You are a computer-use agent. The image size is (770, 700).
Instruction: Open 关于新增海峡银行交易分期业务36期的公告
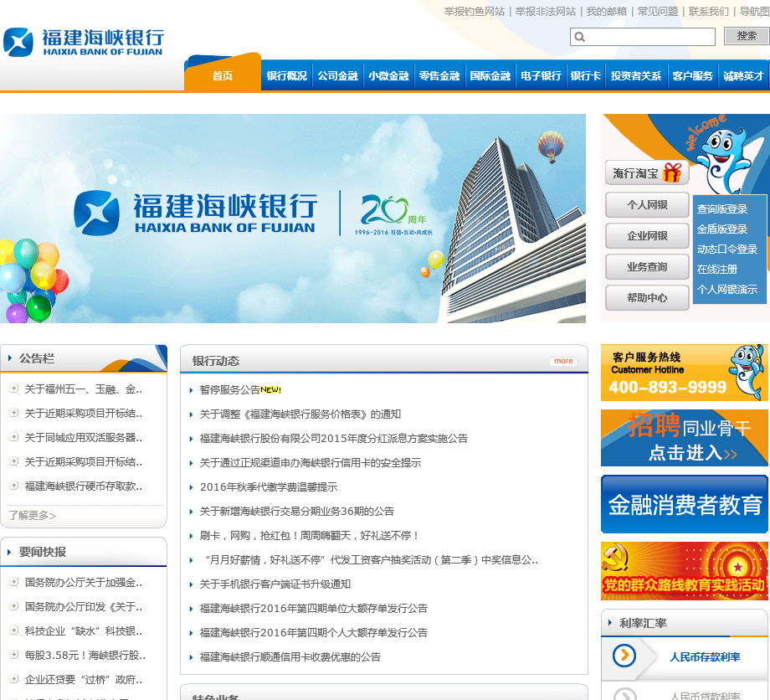click(297, 512)
